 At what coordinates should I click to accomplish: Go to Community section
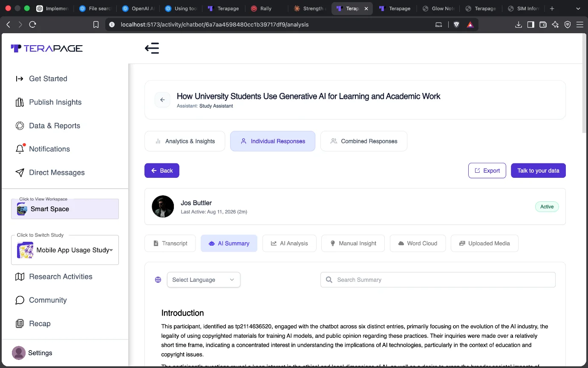point(41,300)
